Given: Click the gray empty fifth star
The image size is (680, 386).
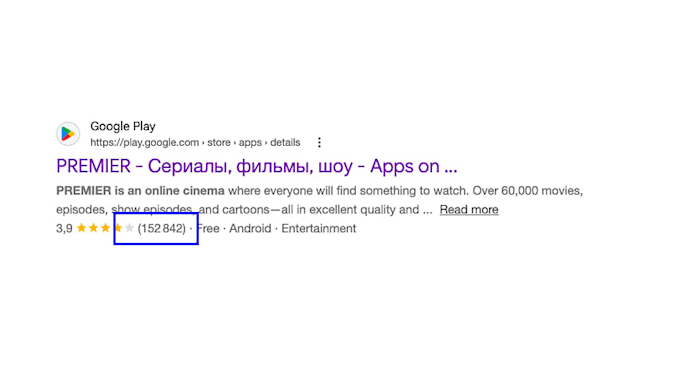Looking at the screenshot, I should click(129, 228).
